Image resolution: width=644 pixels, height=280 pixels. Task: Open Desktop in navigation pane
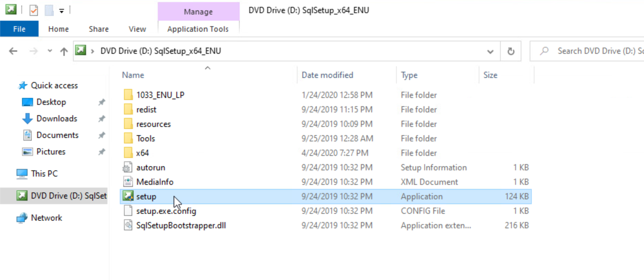(x=51, y=102)
